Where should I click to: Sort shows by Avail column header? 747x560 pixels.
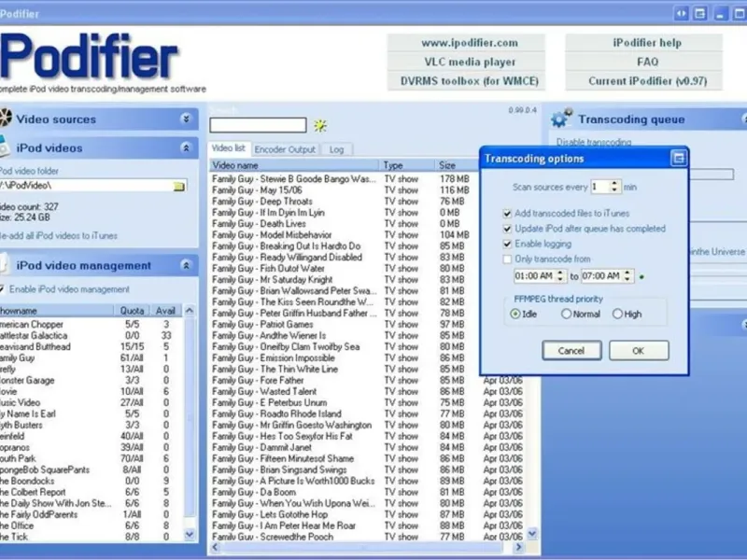pyautogui.click(x=166, y=311)
